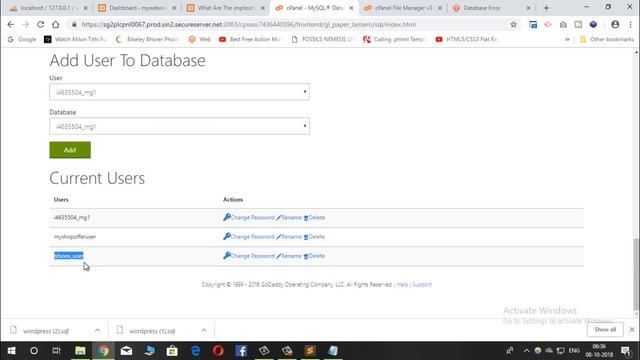Open Task View on the taskbar
The image size is (640, 360).
pos(56,351)
